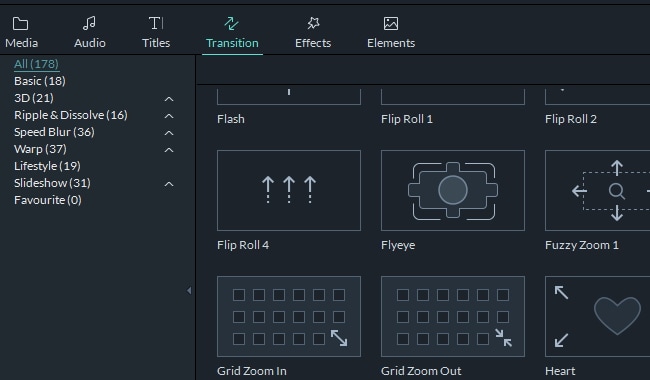Open the Media folder icon
Viewport: 650px width, 380px height.
(x=20, y=24)
